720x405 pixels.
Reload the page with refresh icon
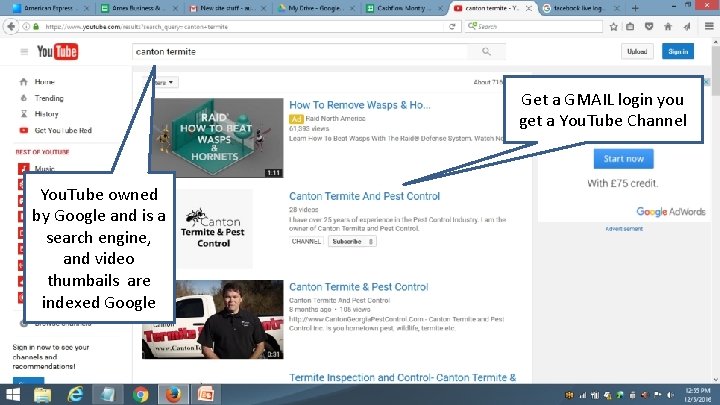click(452, 27)
